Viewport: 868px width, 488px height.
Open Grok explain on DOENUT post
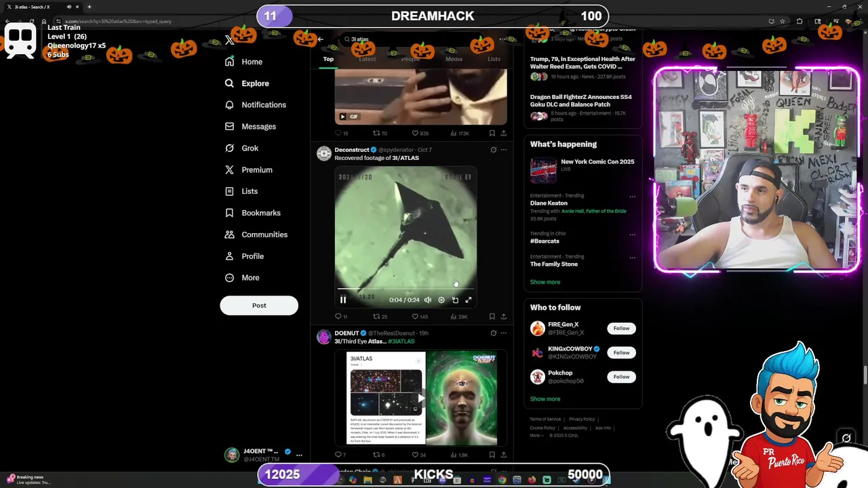pyautogui.click(x=494, y=333)
